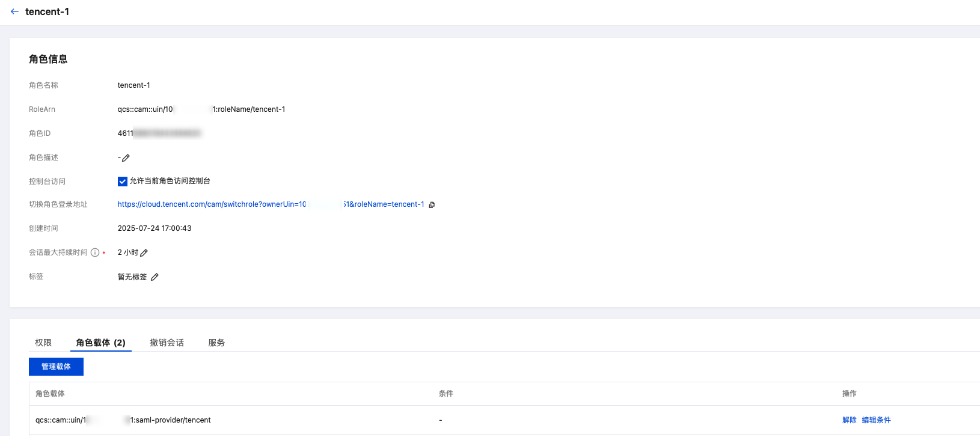980x437 pixels.
Task: Click the 角色信息 section heading
Action: point(48,59)
